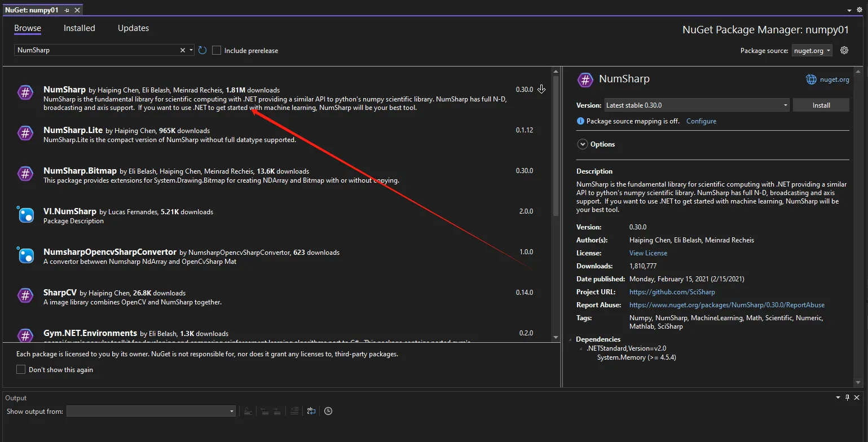The width and height of the screenshot is (868, 442).
Task: Click the install arrow on the NumSharp row
Action: pyautogui.click(x=541, y=89)
